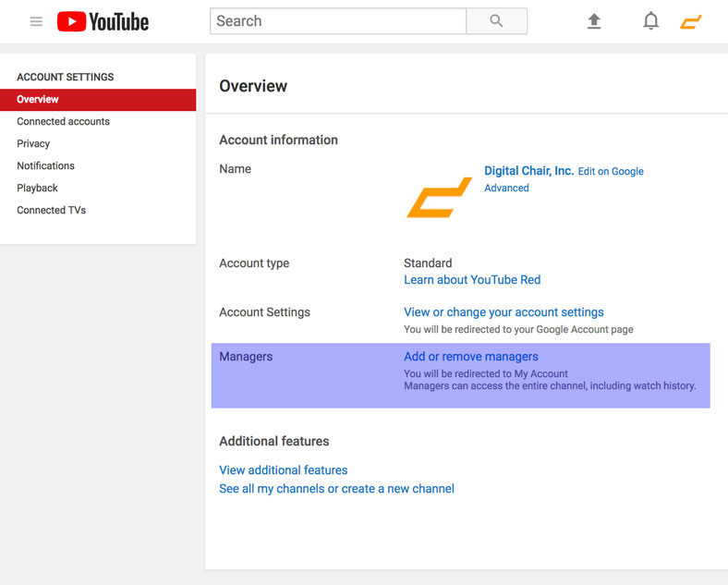728x585 pixels.
Task: Open Connected TVs settings
Action: pos(51,211)
